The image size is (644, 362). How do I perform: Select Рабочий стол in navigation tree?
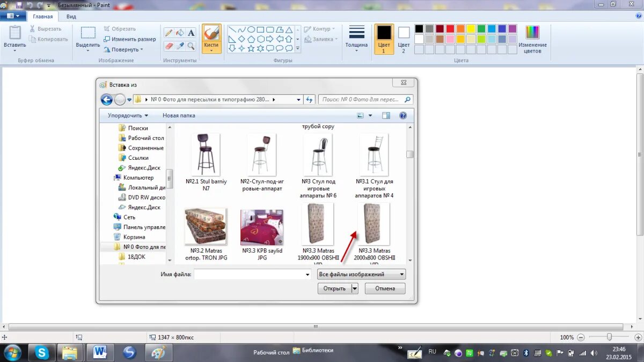click(142, 138)
